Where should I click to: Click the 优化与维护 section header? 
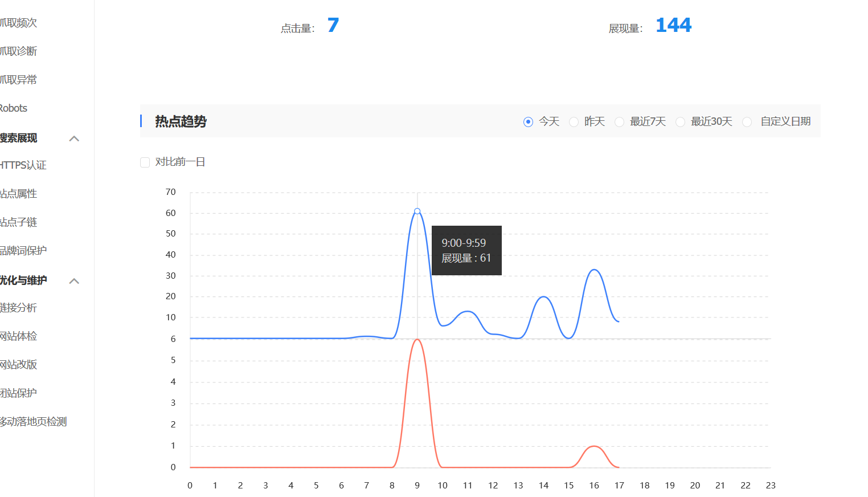[x=23, y=280]
